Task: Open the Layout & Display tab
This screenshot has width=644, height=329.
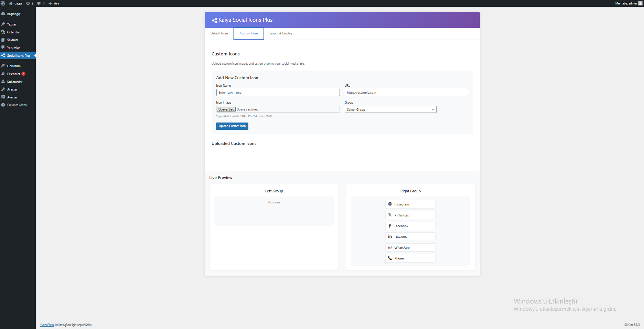Action: (x=281, y=33)
